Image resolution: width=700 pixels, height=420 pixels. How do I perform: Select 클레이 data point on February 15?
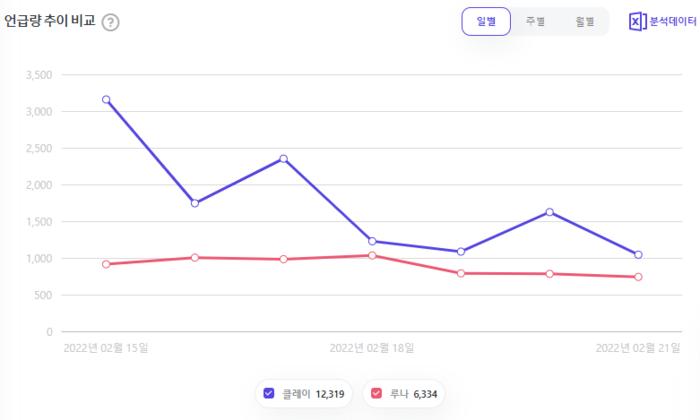coord(106,100)
